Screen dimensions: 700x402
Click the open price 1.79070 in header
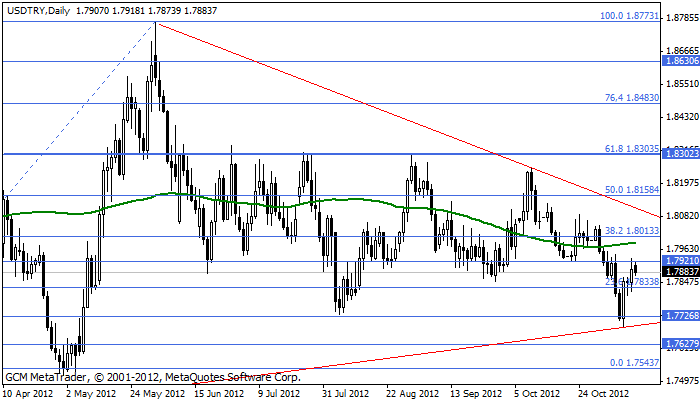coord(92,10)
